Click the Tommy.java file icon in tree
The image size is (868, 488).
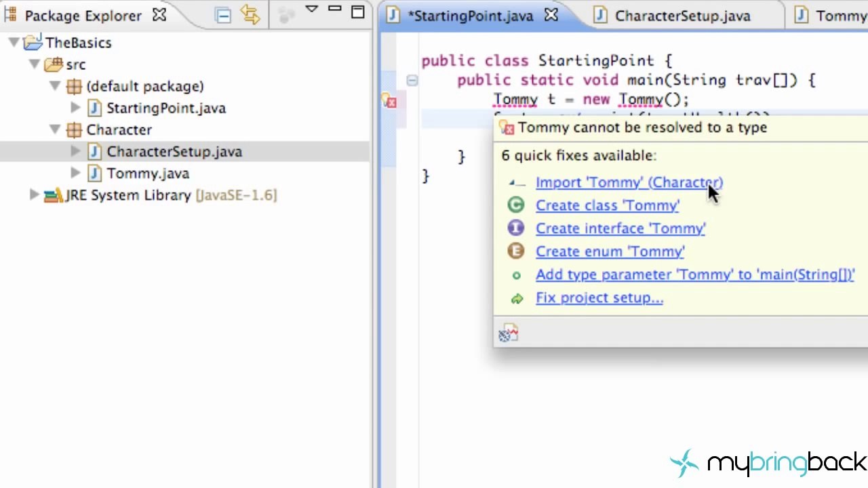[x=95, y=173]
